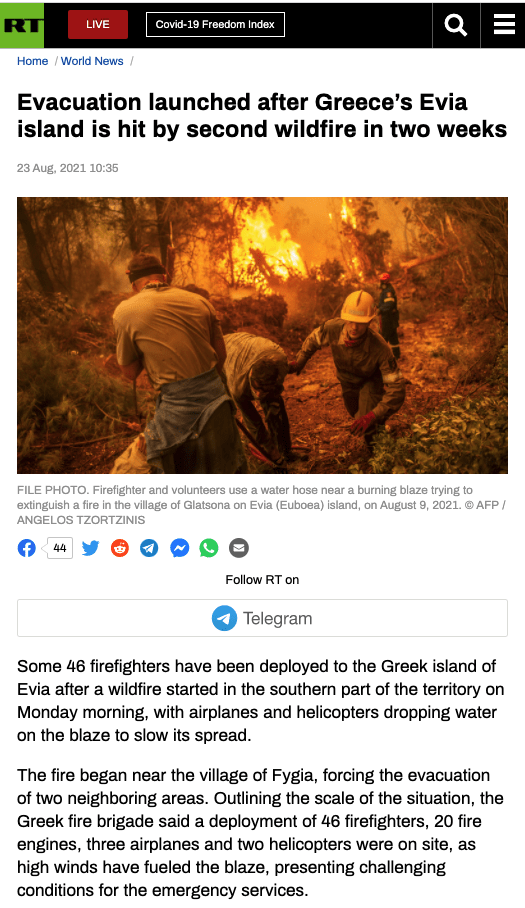Share through Facebook Messenger icon

point(179,548)
